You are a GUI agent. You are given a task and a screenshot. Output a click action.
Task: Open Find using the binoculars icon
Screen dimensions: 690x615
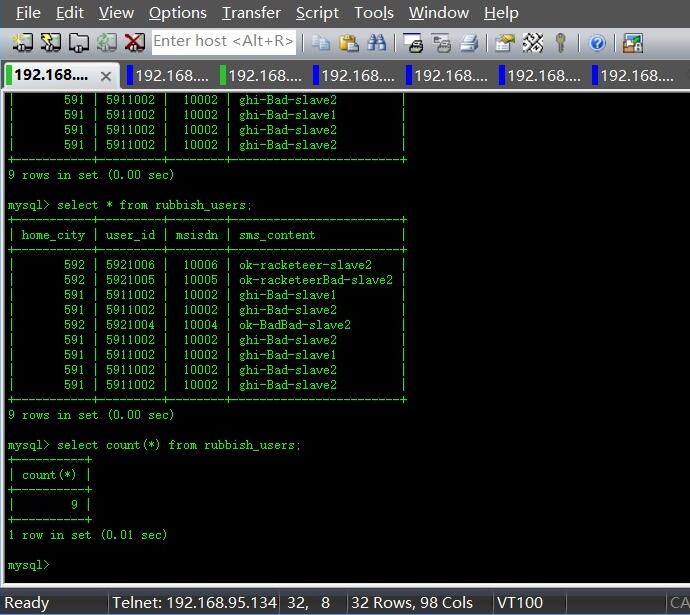(376, 42)
